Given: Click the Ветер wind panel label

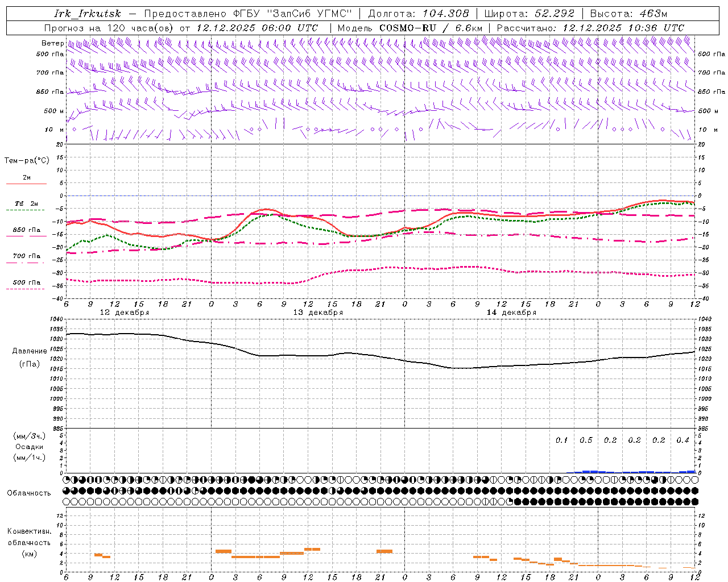Looking at the screenshot, I should tap(52, 43).
